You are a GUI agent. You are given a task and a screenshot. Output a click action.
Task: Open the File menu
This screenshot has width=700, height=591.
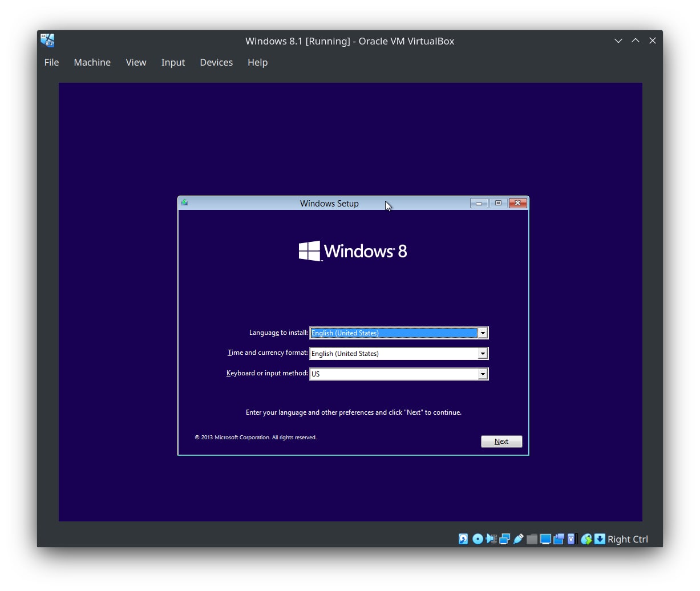51,62
